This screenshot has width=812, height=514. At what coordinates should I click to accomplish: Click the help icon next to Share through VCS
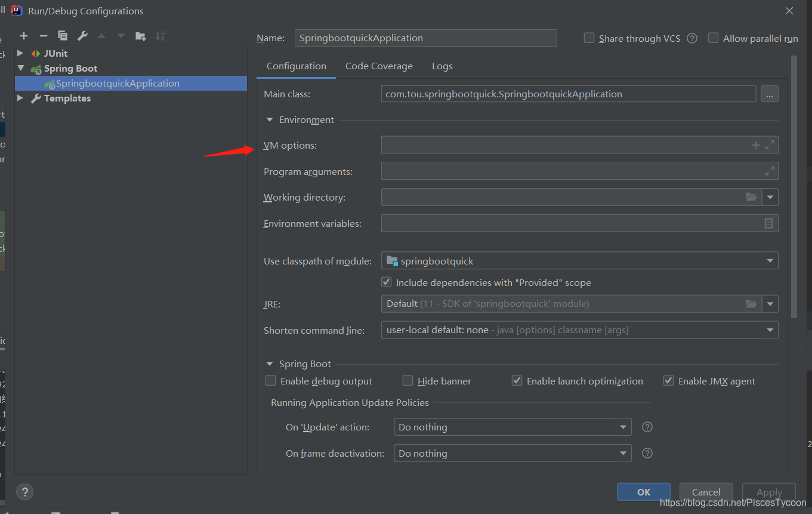[692, 38]
